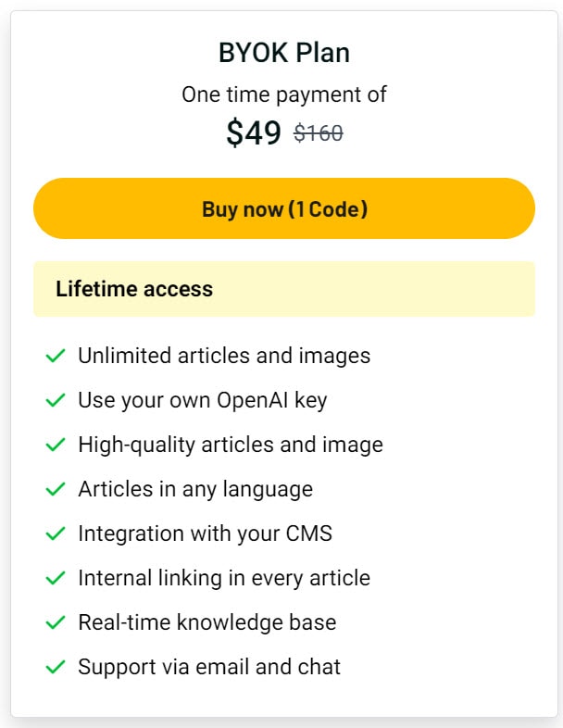Select Integration with your CMS text
This screenshot has height=728, width=563.
tap(206, 533)
